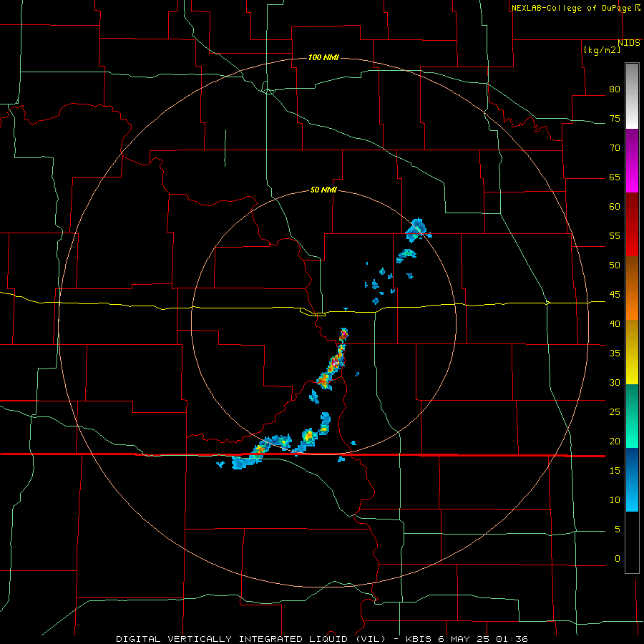
Task: Click the 65 value on the color scale
Action: (x=615, y=177)
